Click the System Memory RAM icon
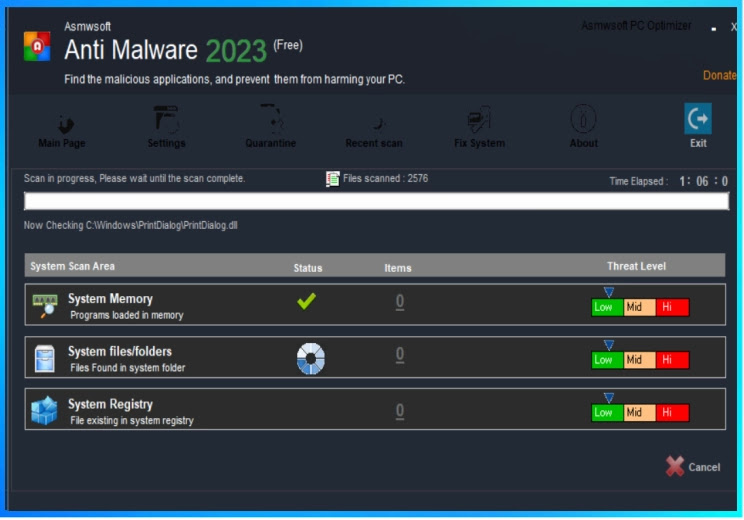The image size is (744, 520). 45,305
